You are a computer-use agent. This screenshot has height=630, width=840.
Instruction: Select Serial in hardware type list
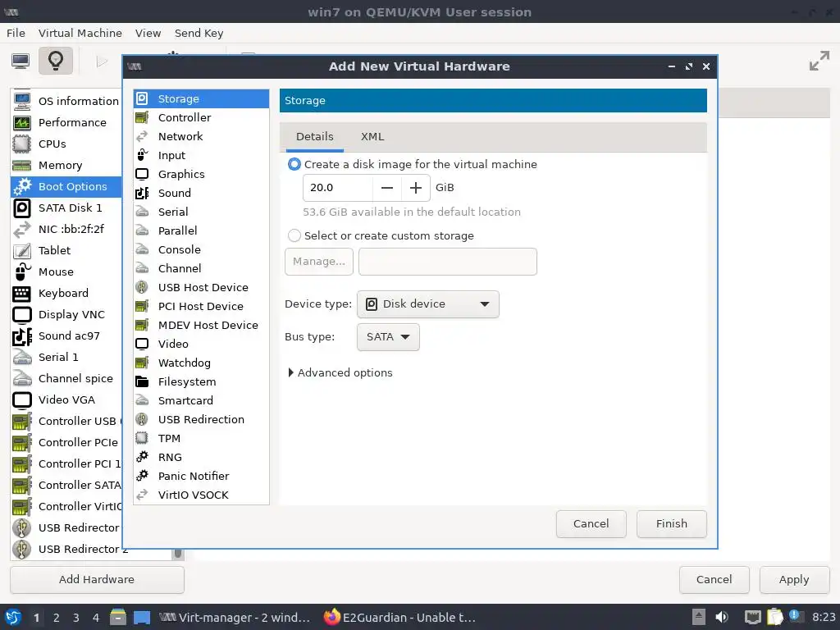coord(202,212)
